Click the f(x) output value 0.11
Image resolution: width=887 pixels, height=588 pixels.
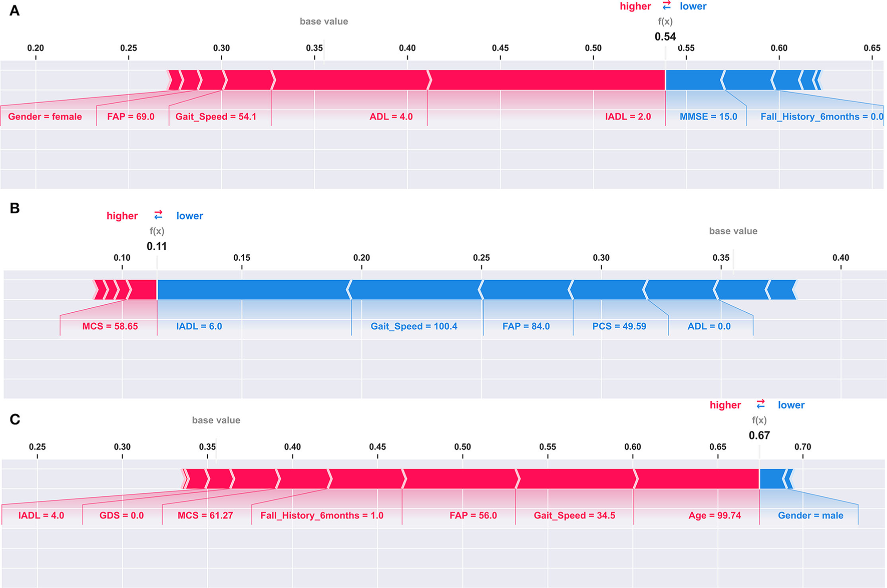(x=157, y=246)
